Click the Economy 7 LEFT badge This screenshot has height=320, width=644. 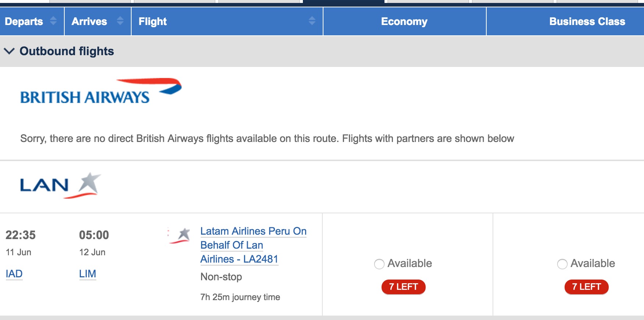[403, 287]
